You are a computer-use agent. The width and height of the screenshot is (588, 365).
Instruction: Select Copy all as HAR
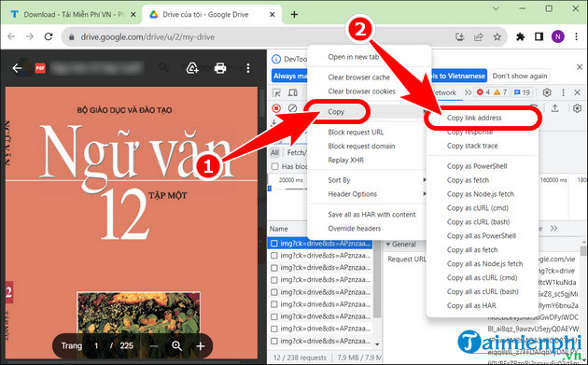point(471,306)
